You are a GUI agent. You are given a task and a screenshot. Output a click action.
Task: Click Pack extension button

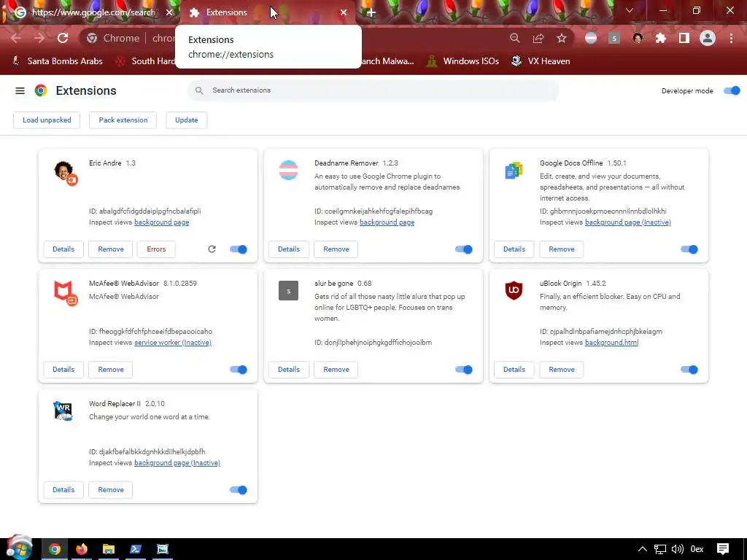(123, 120)
